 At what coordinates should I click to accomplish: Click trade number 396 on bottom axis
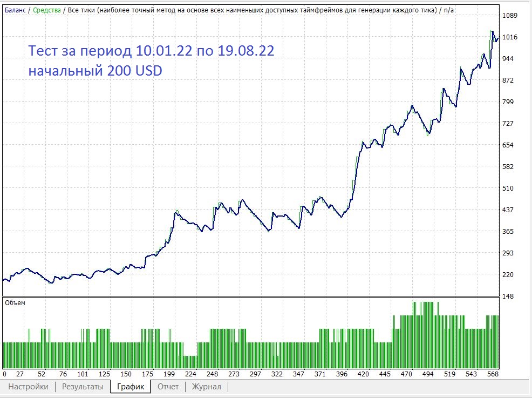342,374
